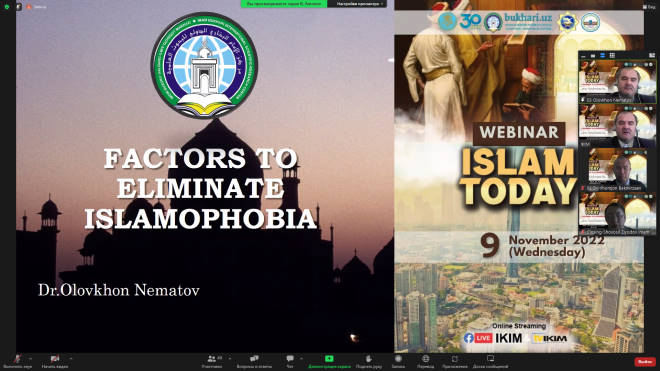Open audio options arrow beside the microphone
The image size is (660, 371).
[x=31, y=358]
